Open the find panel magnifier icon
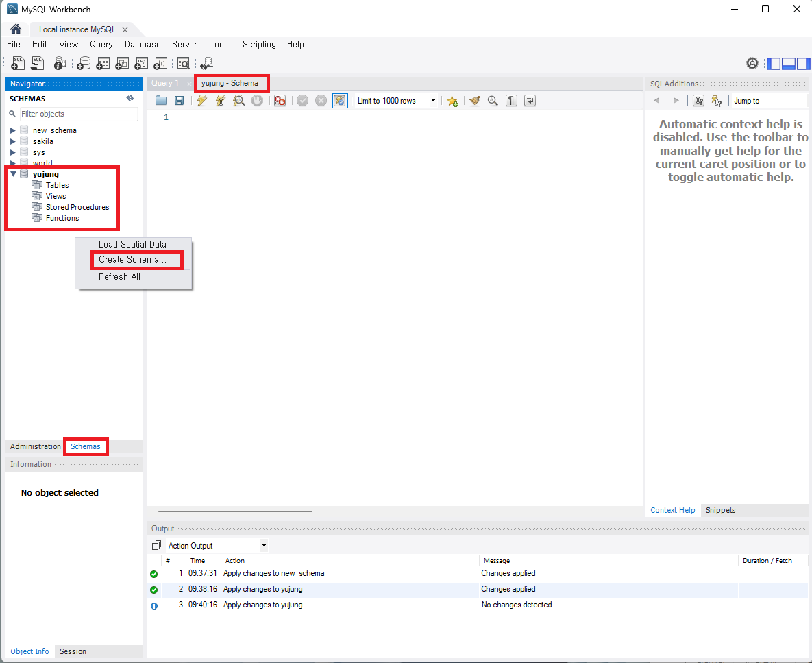Viewport: 812px width, 663px height. point(493,101)
